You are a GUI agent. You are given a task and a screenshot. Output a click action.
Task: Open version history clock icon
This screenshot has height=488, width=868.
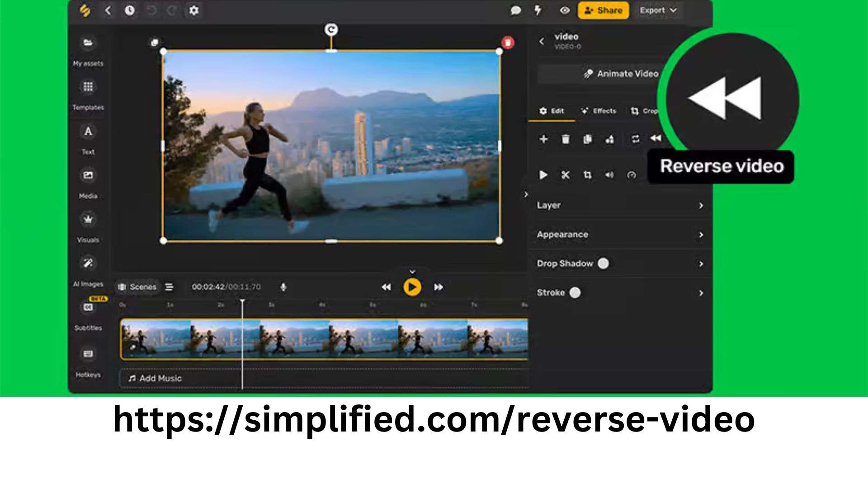click(x=130, y=10)
